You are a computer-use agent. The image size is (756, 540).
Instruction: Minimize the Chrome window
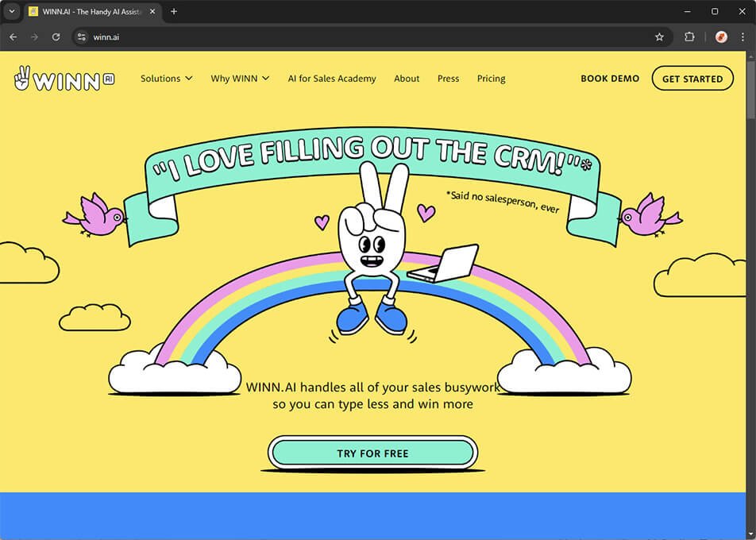[687, 12]
